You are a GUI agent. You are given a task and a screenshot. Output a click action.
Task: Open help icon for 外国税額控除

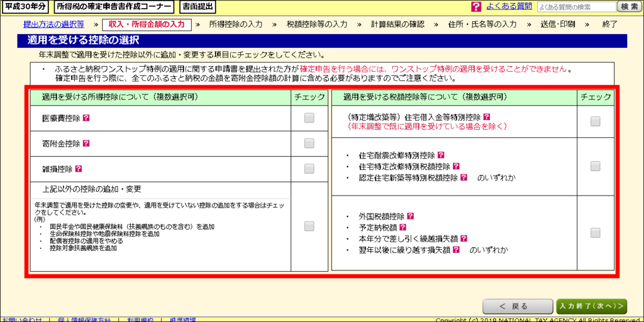pos(410,216)
